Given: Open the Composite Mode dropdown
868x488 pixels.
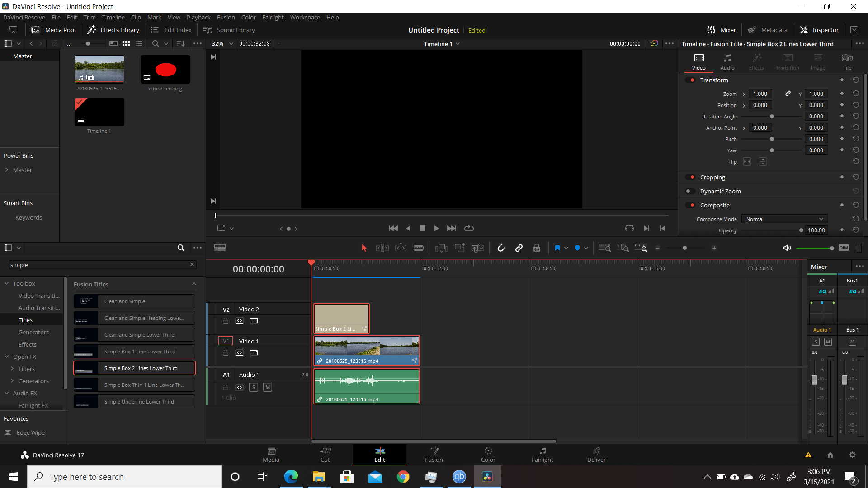Looking at the screenshot, I should [784, 219].
